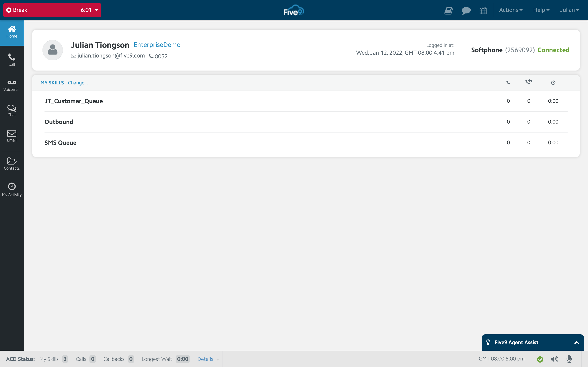Open the Help menu
Image resolution: width=588 pixels, height=367 pixels.
coord(541,10)
